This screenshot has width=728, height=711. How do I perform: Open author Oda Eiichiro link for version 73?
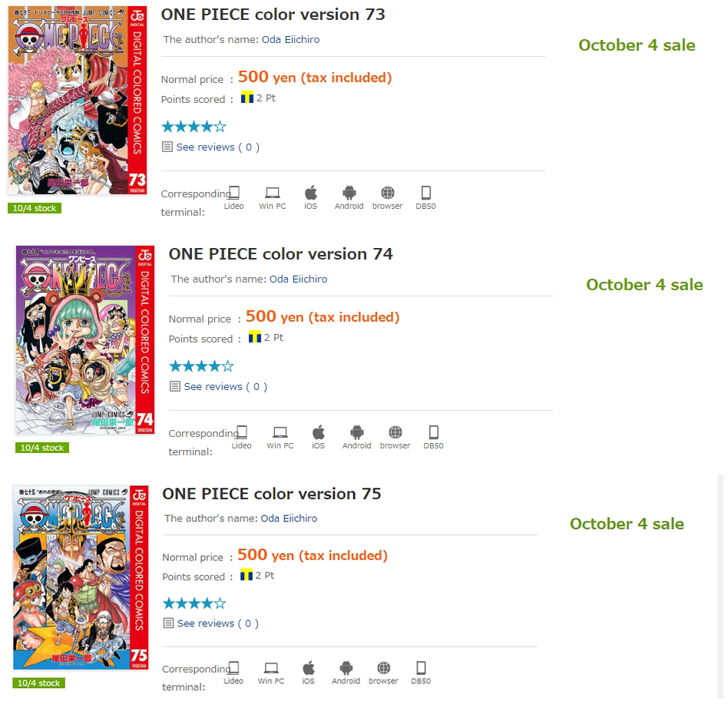290,39
